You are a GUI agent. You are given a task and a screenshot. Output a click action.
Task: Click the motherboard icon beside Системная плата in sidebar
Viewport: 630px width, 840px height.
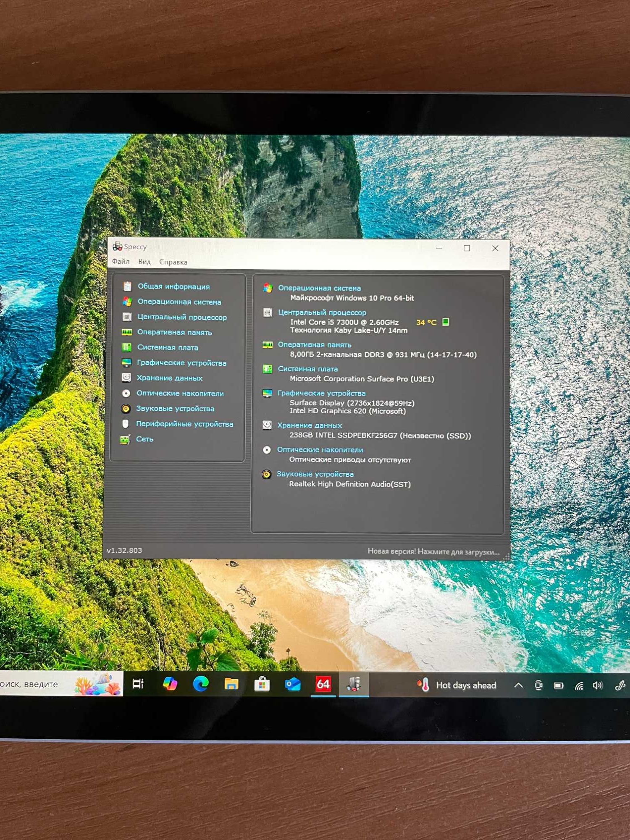pyautogui.click(x=126, y=347)
